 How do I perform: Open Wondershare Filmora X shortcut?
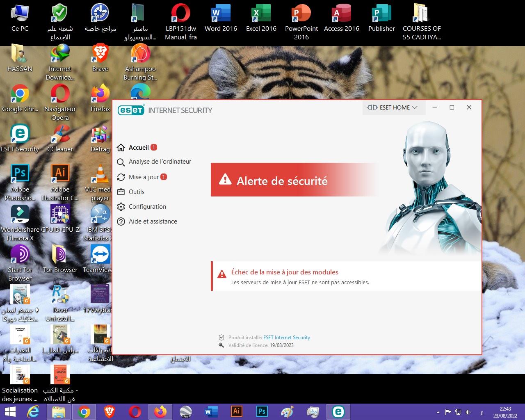20,223
